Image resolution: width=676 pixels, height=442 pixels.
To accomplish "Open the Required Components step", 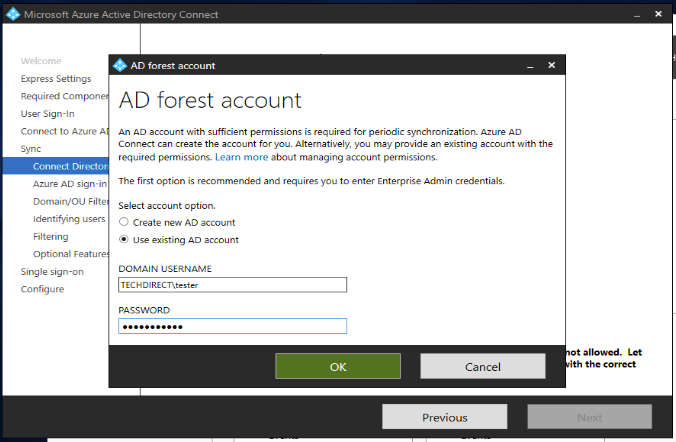I will click(65, 96).
